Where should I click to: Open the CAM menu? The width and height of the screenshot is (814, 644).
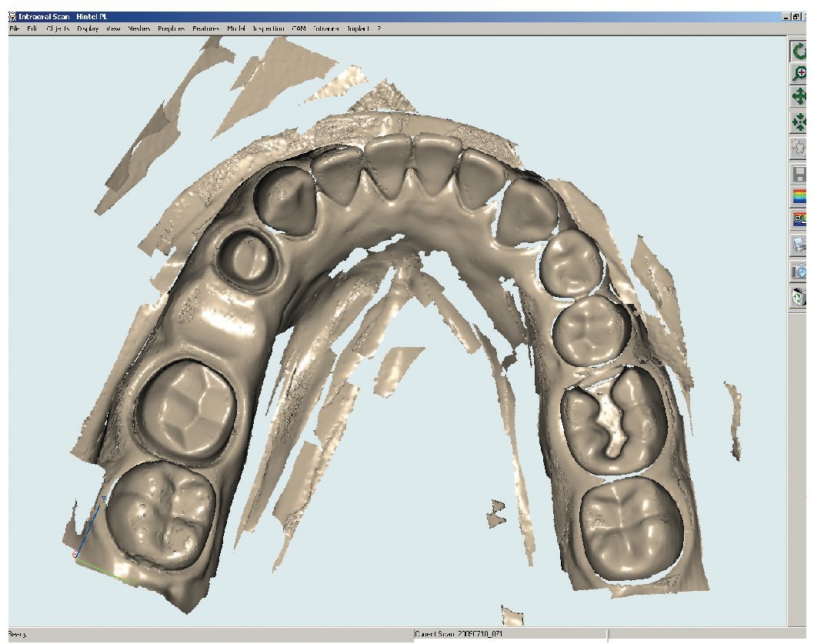(x=299, y=28)
